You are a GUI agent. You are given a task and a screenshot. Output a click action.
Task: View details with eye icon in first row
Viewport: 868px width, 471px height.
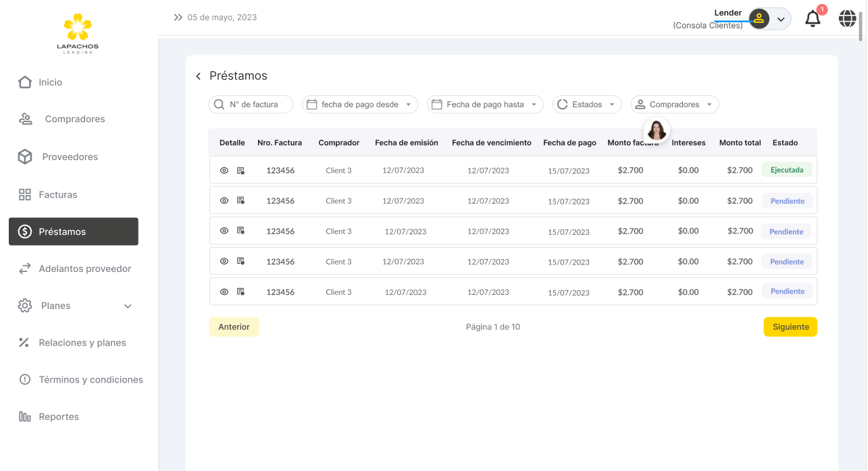(x=224, y=171)
